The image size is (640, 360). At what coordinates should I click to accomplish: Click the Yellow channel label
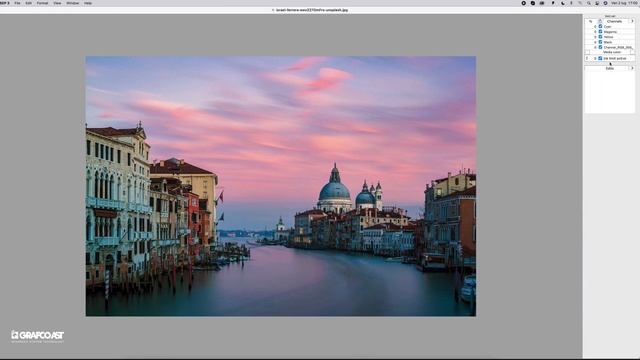pos(608,37)
